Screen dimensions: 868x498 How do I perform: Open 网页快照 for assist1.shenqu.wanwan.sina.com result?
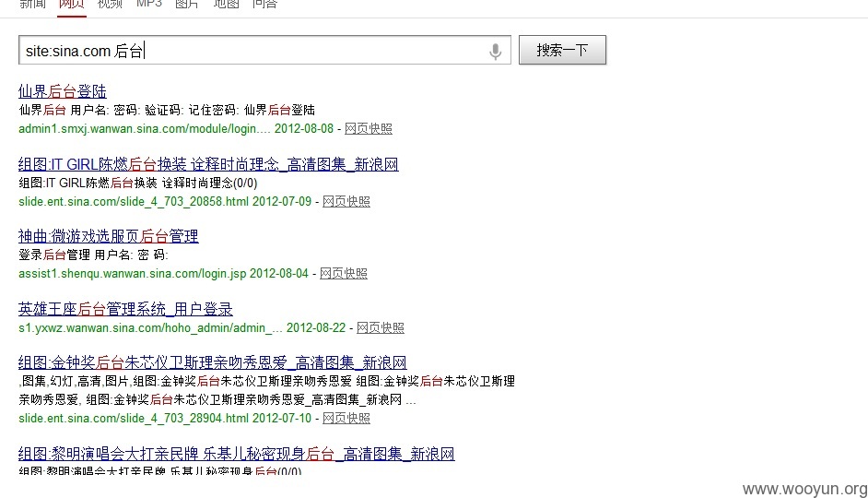pyautogui.click(x=344, y=273)
